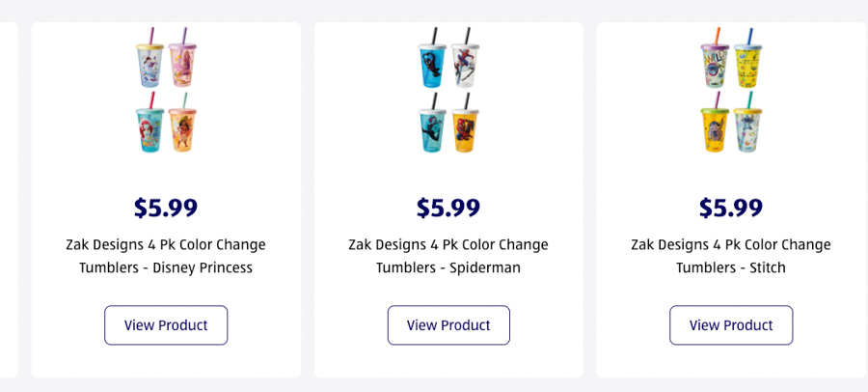Choose the light teal Spider-Gwen tumbler
Viewport: 868px width, 392px height.
[x=430, y=128]
